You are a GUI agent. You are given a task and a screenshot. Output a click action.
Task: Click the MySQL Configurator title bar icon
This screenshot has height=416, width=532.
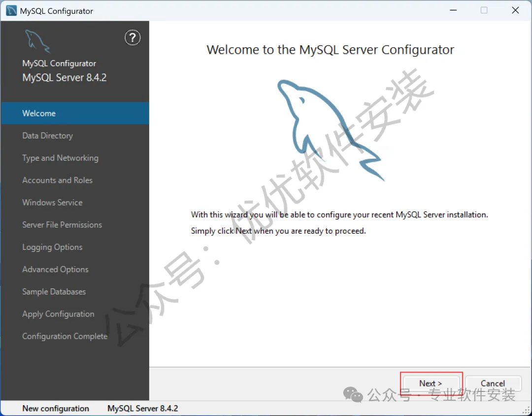tap(11, 11)
